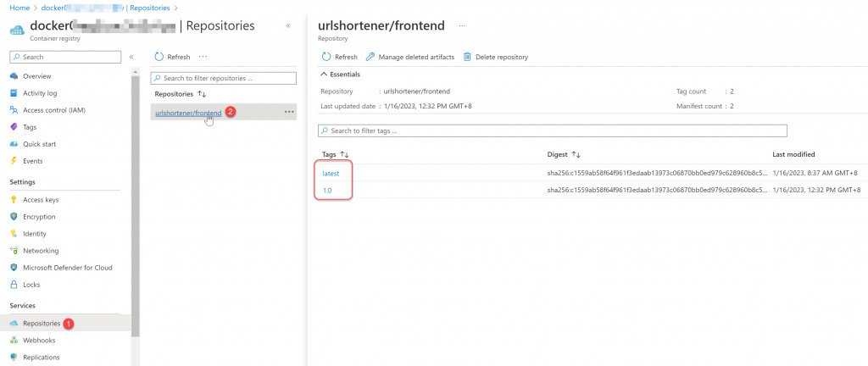The width and height of the screenshot is (868, 366).
Task: Click the Refresh icon in repository pane
Action: tap(326, 57)
